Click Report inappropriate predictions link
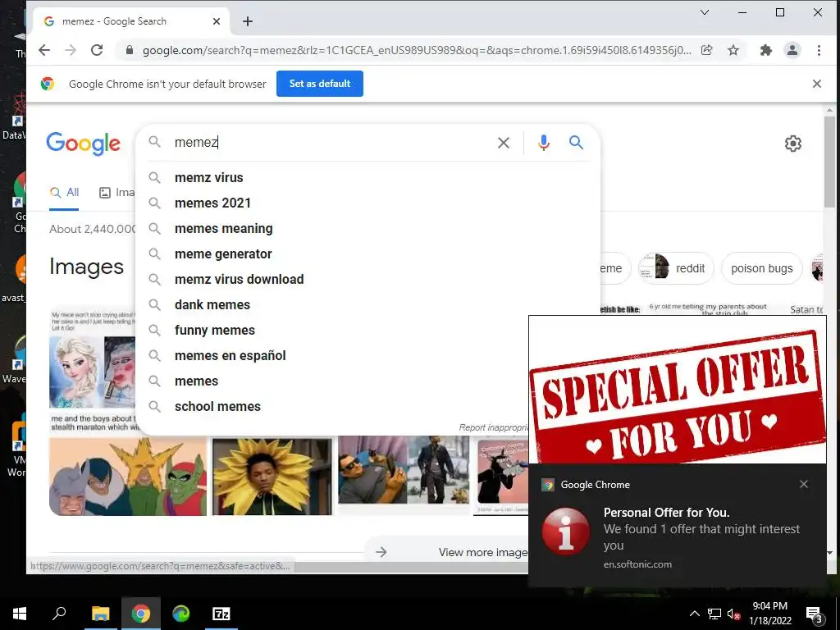 [493, 427]
